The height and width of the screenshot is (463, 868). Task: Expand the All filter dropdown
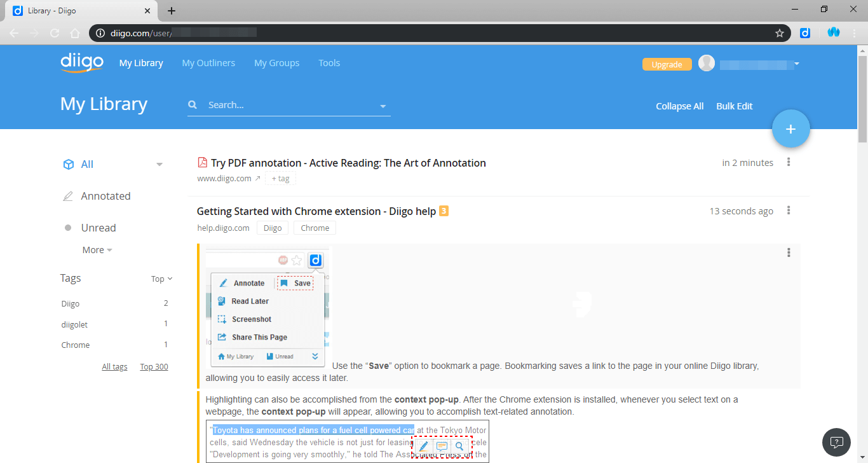click(159, 165)
